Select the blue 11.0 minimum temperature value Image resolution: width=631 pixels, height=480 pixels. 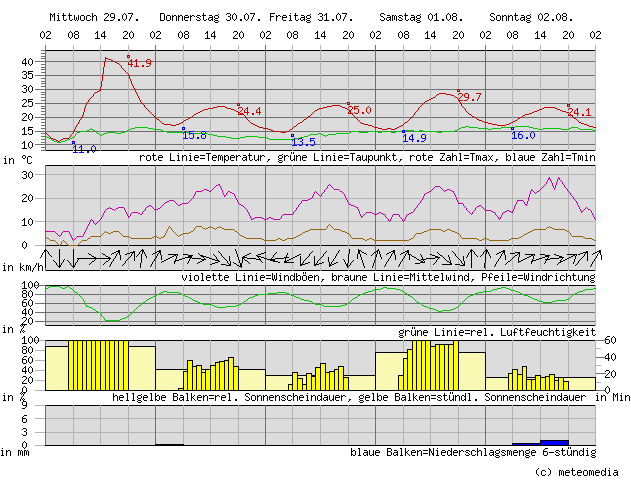coord(84,149)
